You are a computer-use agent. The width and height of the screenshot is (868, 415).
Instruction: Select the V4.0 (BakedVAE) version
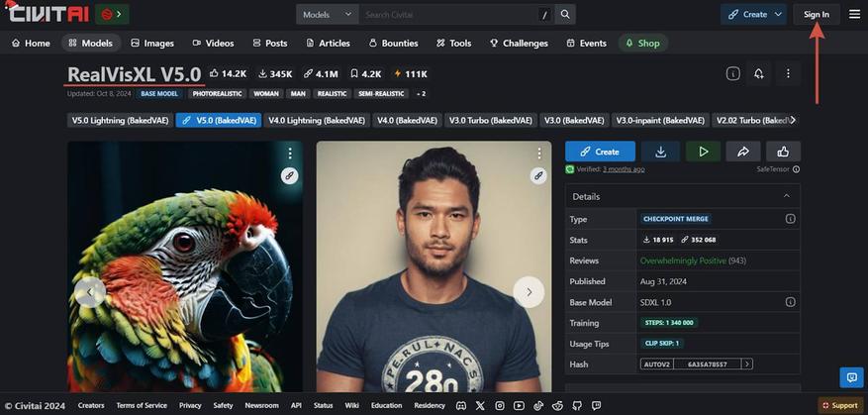tap(407, 120)
